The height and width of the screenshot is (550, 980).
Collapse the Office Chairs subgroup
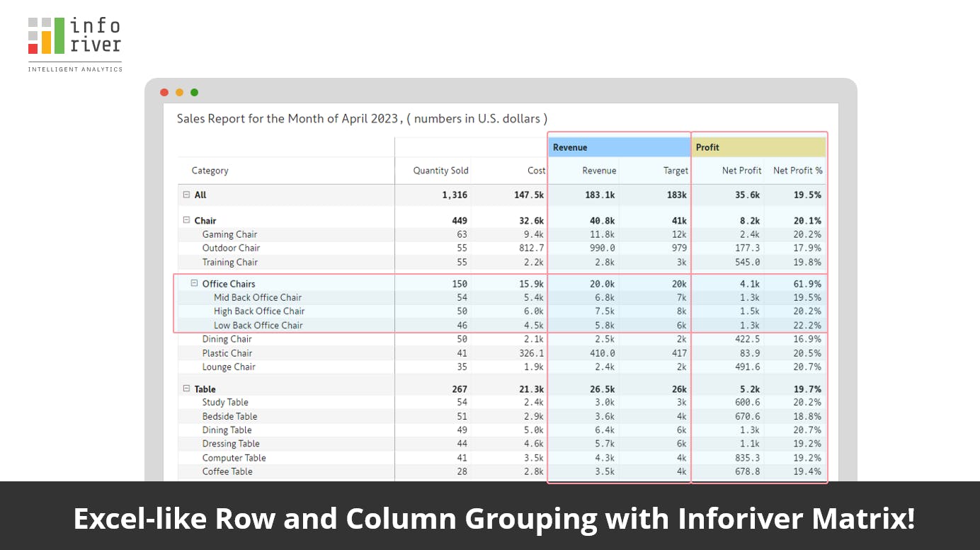pyautogui.click(x=194, y=283)
